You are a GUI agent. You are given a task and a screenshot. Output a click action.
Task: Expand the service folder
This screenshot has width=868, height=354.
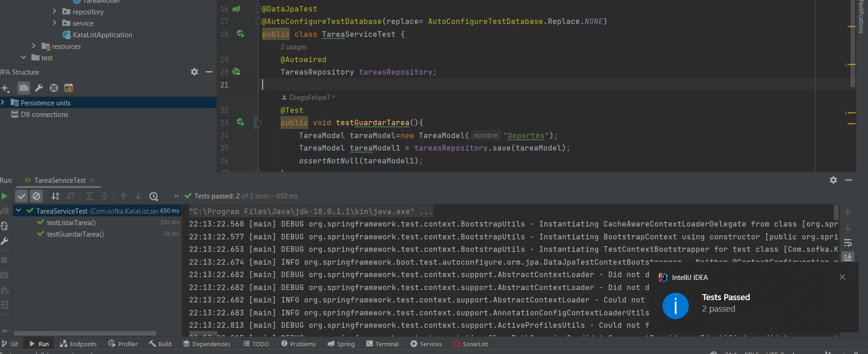54,23
